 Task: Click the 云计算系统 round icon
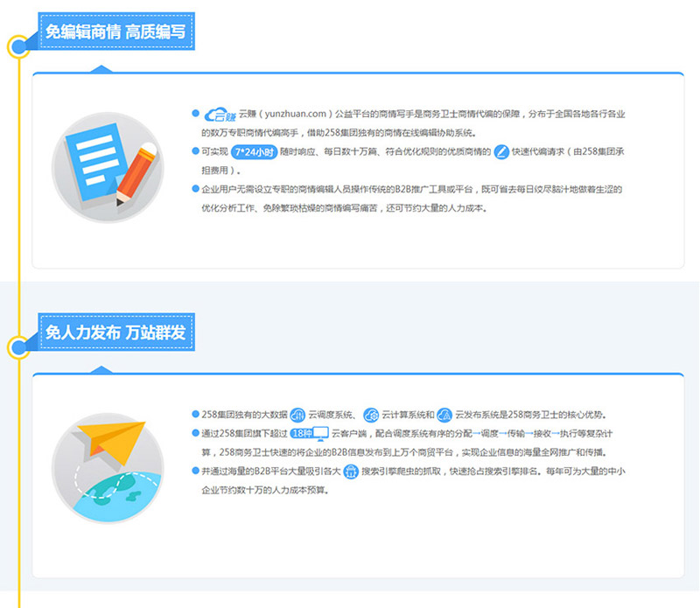[370, 414]
